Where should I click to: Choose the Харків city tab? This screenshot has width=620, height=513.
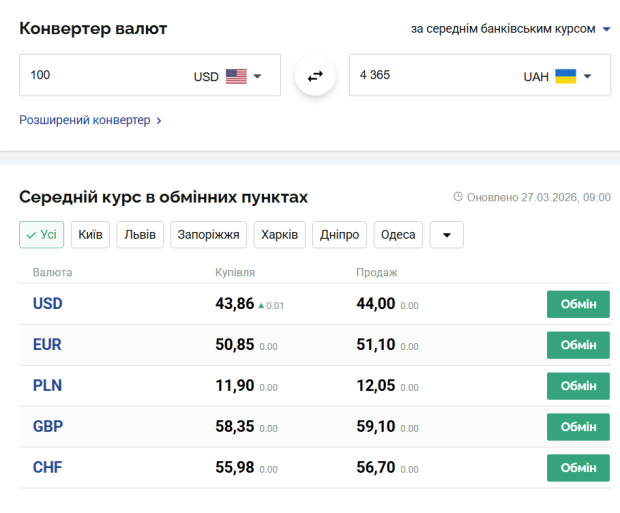click(x=279, y=235)
